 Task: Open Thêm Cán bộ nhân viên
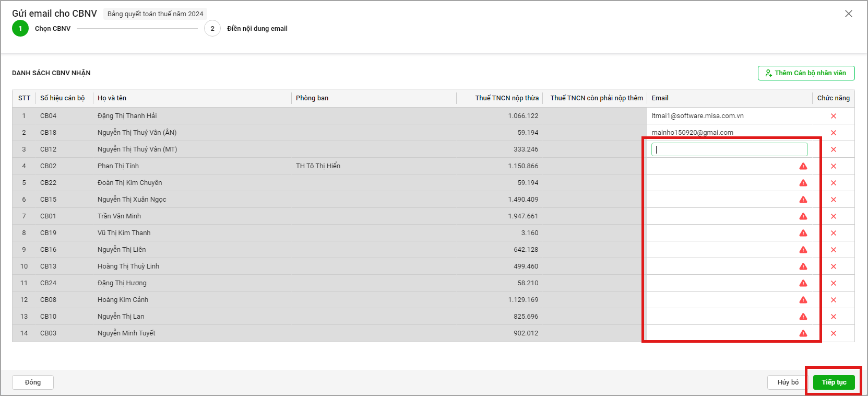point(806,73)
